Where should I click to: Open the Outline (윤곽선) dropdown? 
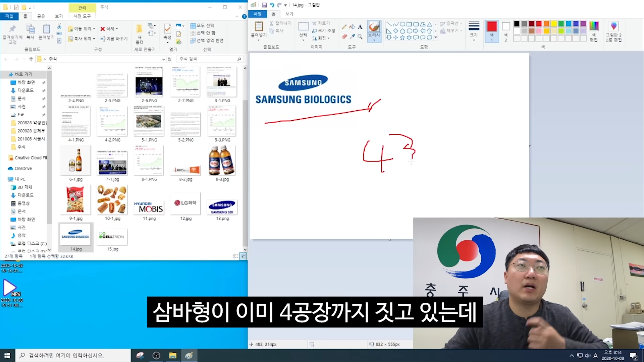tap(451, 23)
